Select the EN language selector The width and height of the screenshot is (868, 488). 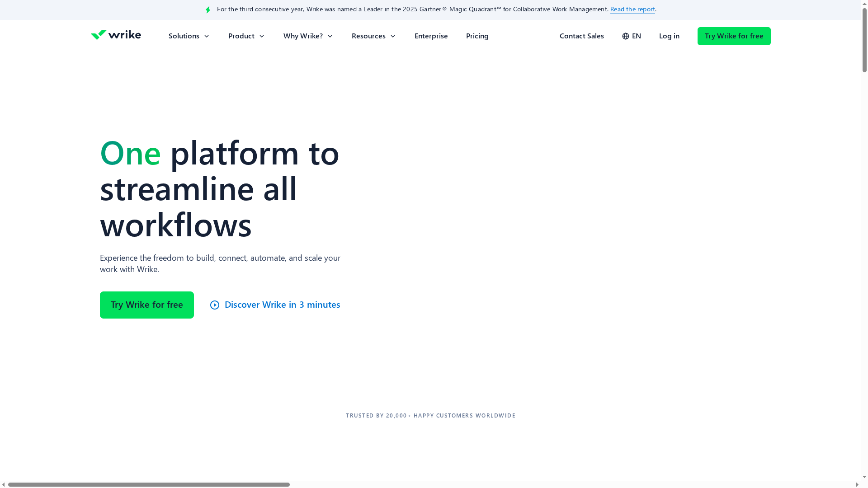(632, 36)
